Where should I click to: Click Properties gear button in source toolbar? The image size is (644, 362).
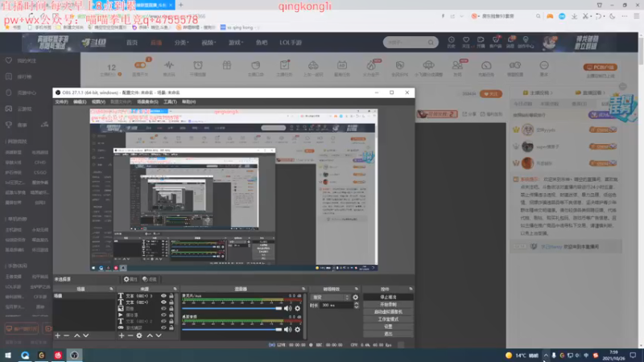click(x=130, y=279)
